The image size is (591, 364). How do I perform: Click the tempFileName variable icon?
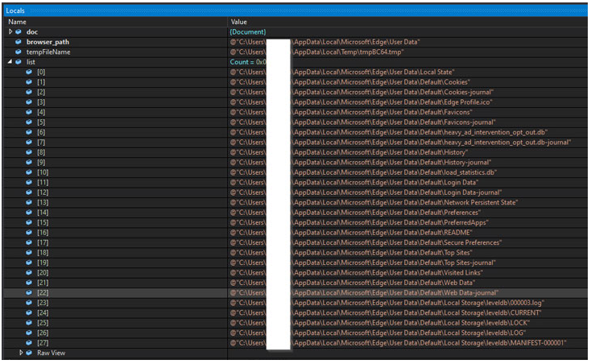[19, 52]
